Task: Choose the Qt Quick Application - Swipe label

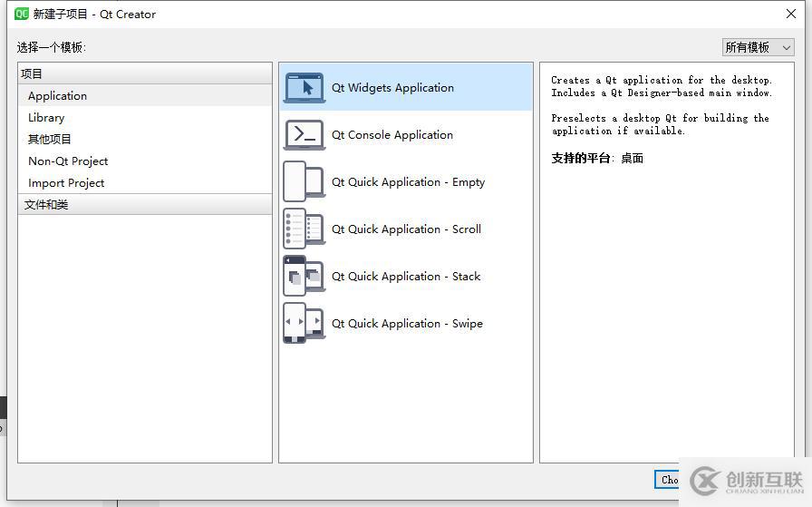Action: tap(407, 324)
